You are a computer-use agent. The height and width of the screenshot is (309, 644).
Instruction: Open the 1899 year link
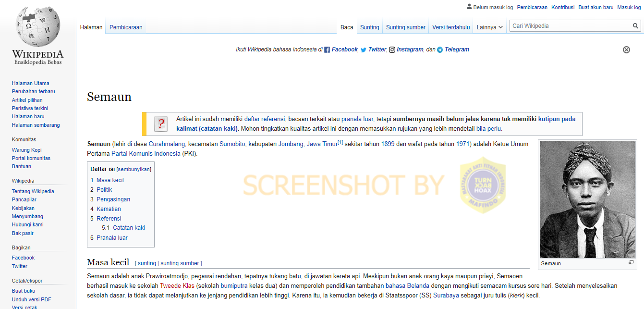pos(388,144)
